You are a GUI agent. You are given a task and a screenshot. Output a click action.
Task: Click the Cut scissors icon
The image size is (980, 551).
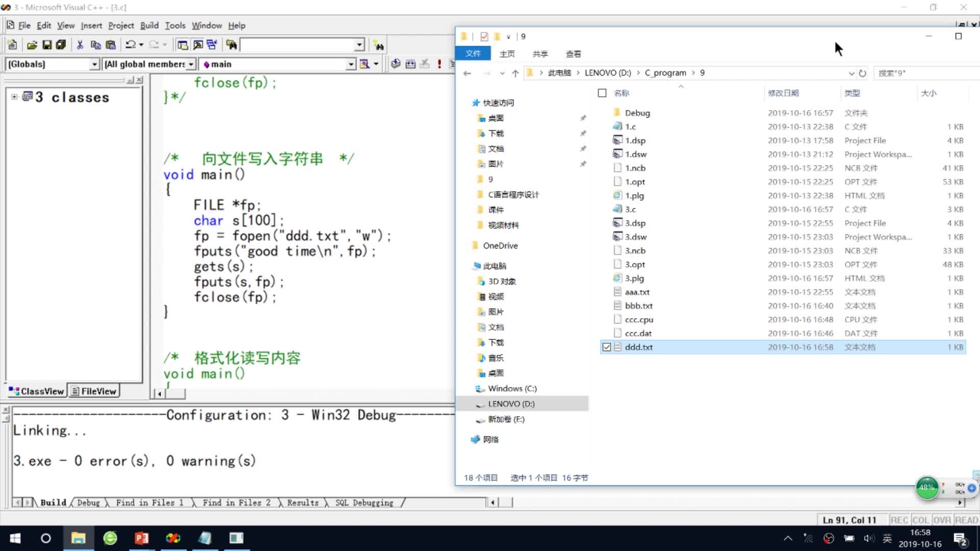[80, 45]
